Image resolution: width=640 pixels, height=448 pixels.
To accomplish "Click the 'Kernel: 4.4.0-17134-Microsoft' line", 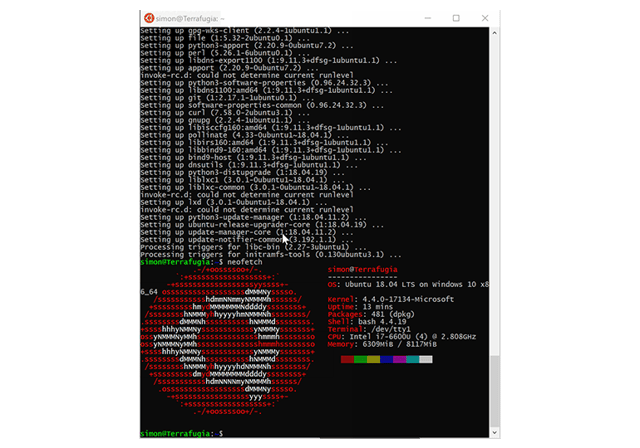I will [390, 299].
